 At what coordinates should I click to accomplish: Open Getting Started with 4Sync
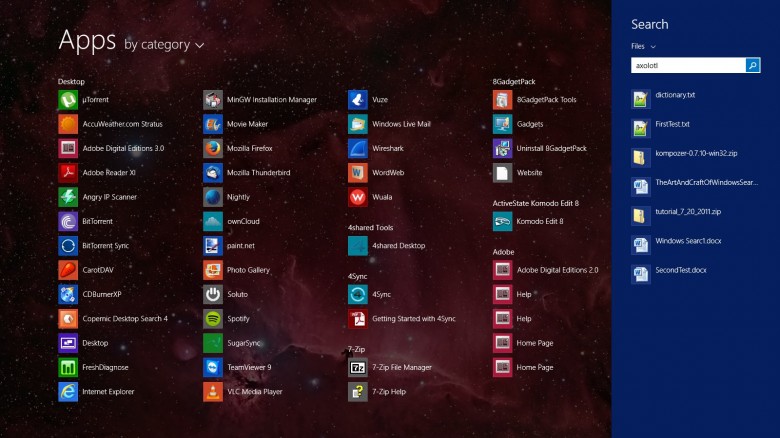pos(358,319)
